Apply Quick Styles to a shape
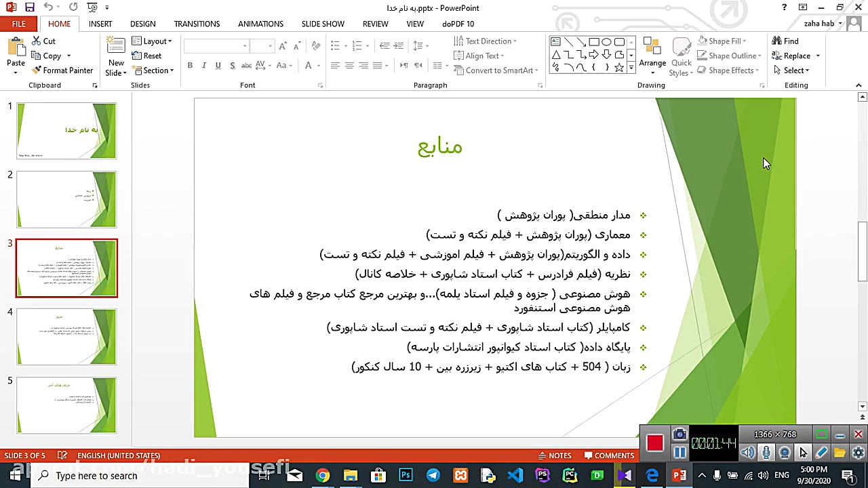 point(681,58)
